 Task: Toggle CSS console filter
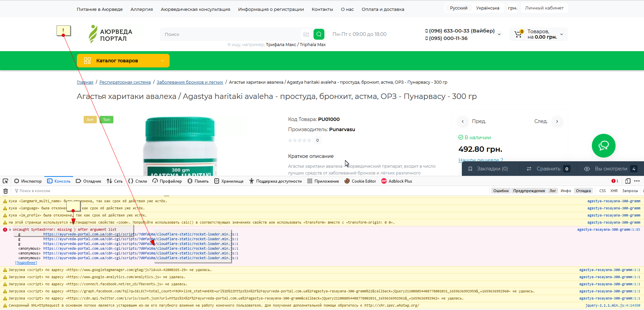click(x=602, y=191)
